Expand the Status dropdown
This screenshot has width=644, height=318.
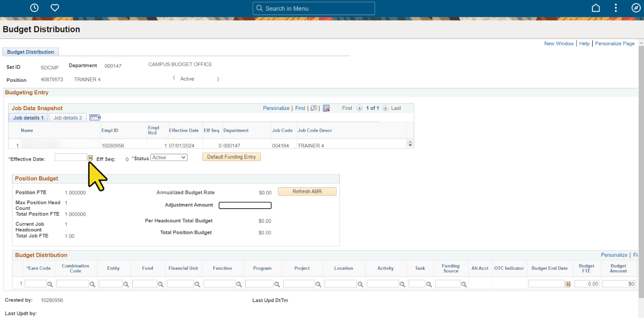(x=169, y=158)
